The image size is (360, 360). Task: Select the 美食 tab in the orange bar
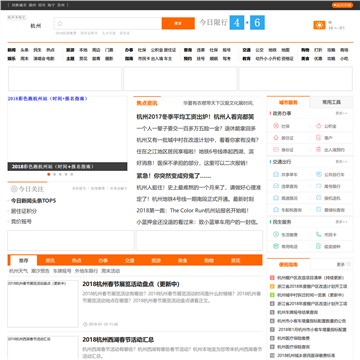point(183,261)
